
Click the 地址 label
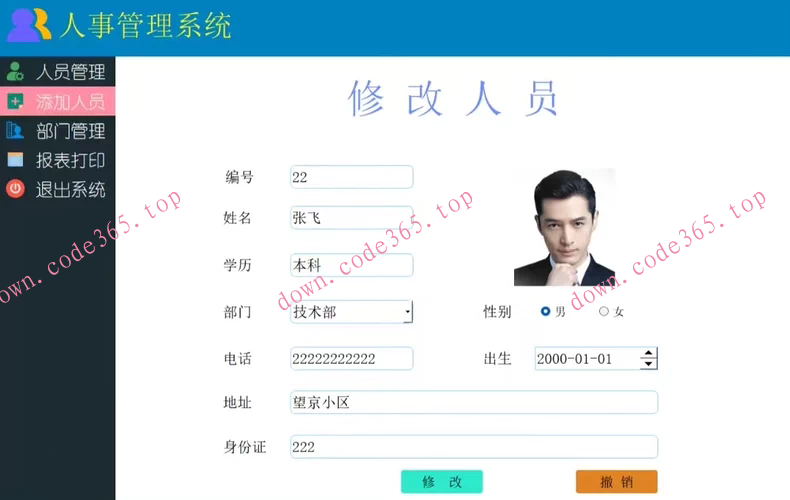point(237,402)
